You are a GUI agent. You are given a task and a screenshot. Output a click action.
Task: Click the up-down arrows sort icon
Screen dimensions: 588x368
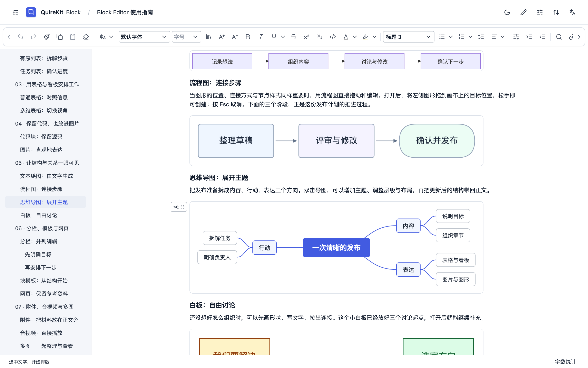[556, 12]
